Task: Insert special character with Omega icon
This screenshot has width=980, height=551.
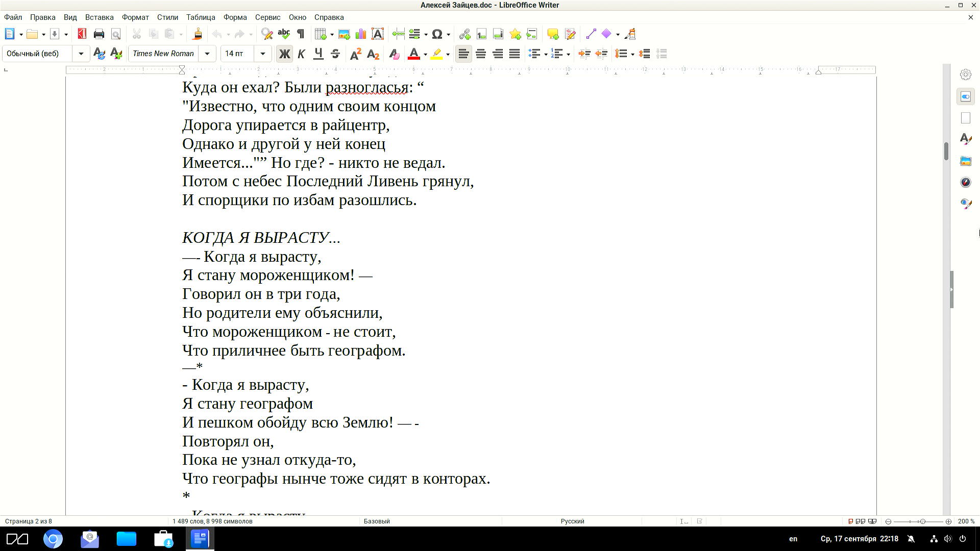Action: pyautogui.click(x=437, y=34)
